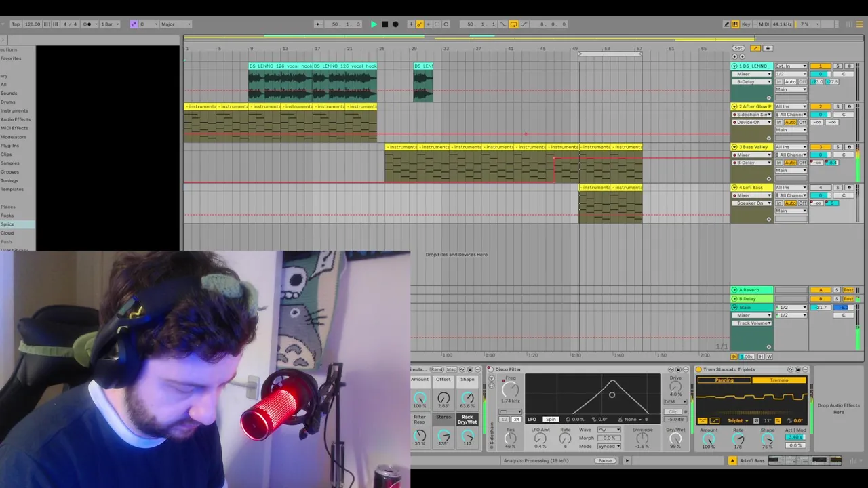Toggle the Follow playback arrow icon
Image resolution: width=868 pixels, height=488 pixels.
click(x=318, y=24)
